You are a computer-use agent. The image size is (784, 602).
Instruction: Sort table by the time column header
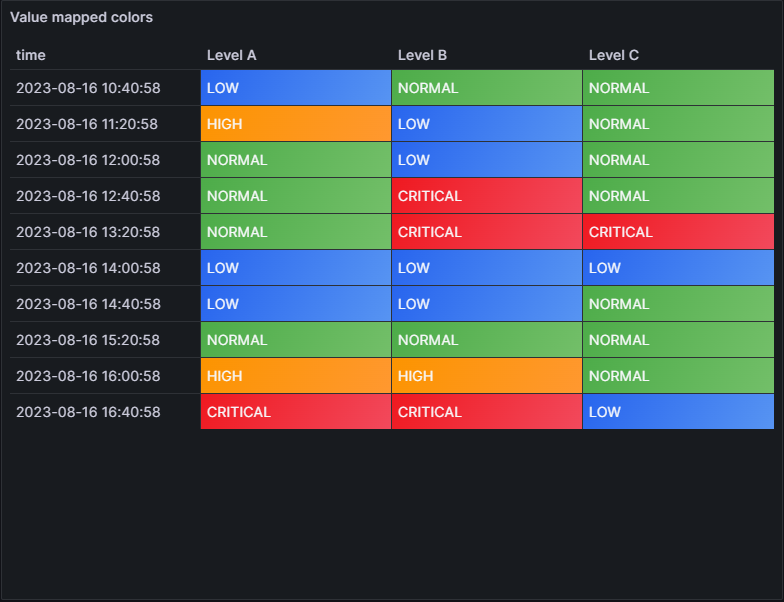(31, 55)
